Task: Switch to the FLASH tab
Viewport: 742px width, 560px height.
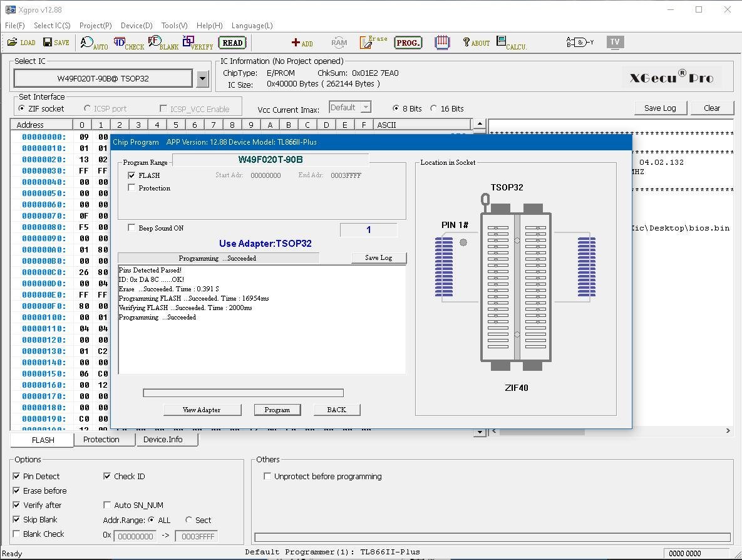Action: tap(43, 440)
